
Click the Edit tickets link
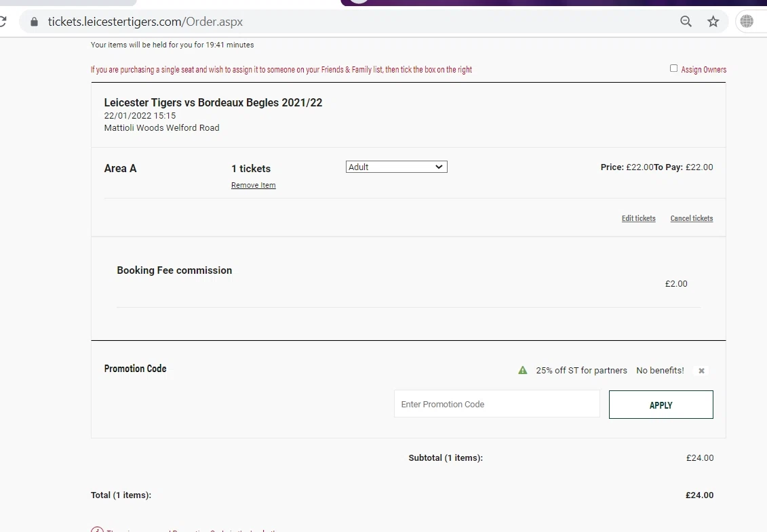click(638, 218)
